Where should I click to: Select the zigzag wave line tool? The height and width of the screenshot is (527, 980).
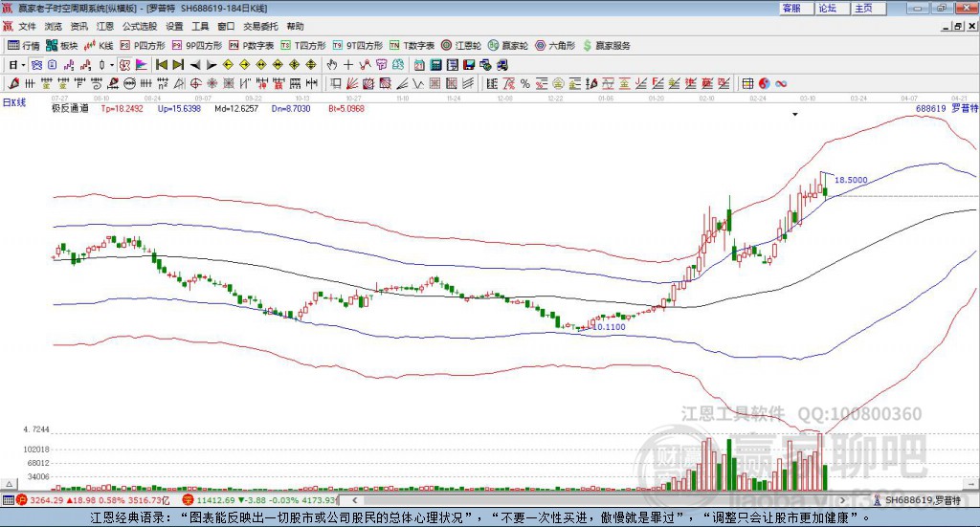(417, 83)
